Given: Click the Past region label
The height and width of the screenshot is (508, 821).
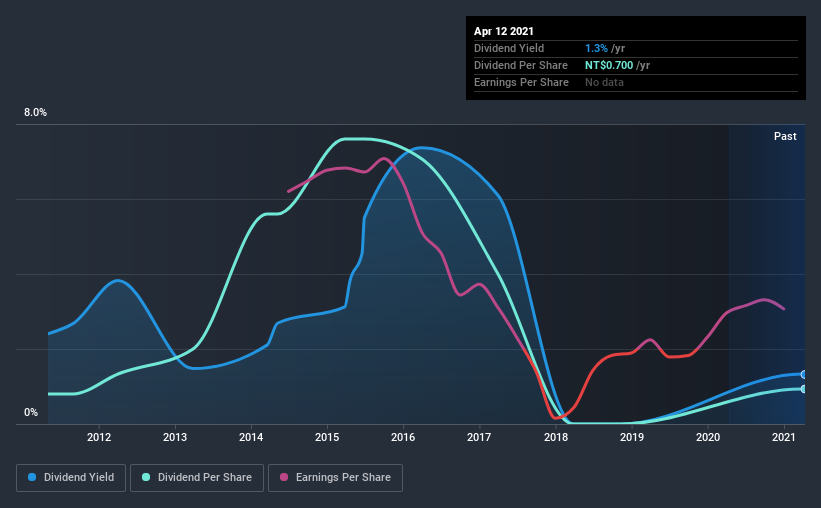Looking at the screenshot, I should (x=785, y=136).
